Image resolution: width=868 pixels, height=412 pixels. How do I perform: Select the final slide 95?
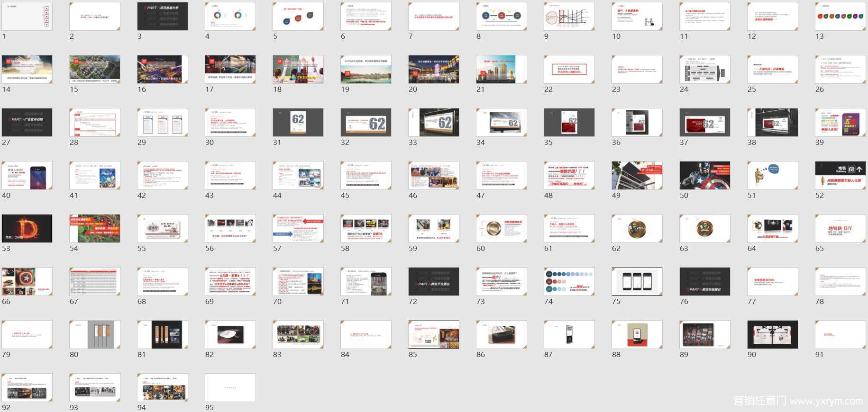tap(230, 388)
